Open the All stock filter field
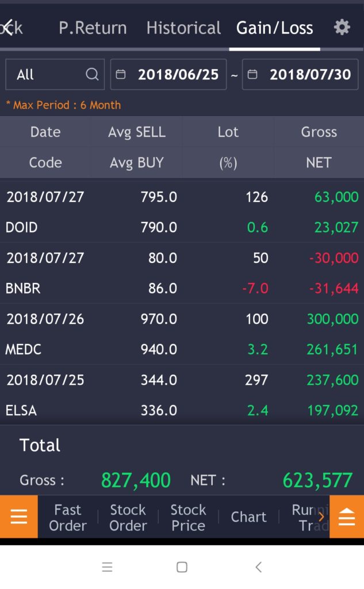Image resolution: width=364 pixels, height=589 pixels. (46, 74)
